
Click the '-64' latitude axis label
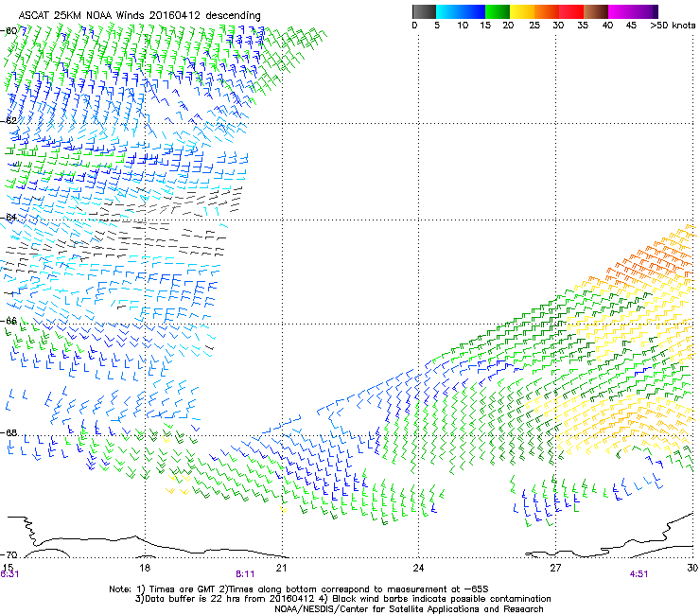pyautogui.click(x=9, y=217)
